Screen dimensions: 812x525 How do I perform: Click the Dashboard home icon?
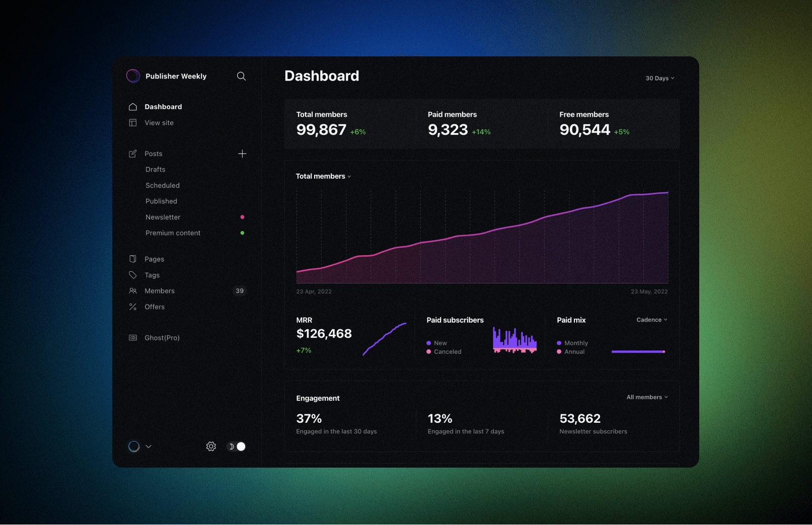pyautogui.click(x=133, y=107)
